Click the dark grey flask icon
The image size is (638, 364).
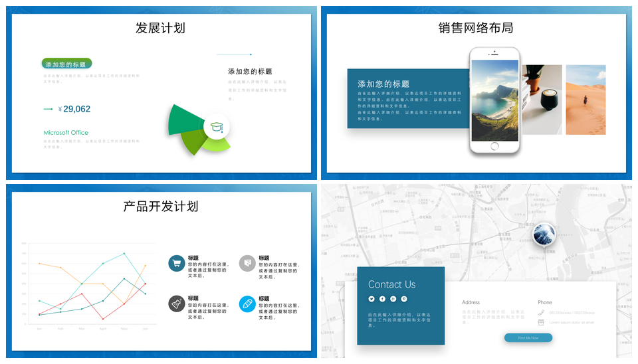point(177,304)
